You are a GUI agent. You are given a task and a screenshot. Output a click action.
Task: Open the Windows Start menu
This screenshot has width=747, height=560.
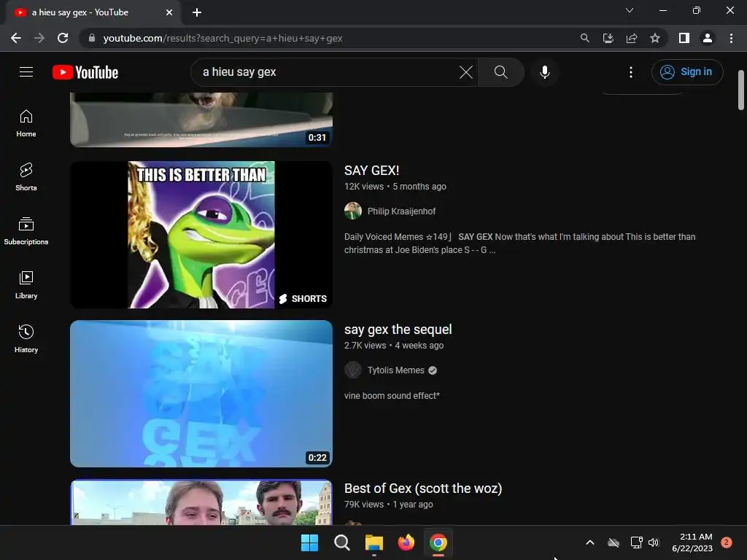[x=309, y=542]
